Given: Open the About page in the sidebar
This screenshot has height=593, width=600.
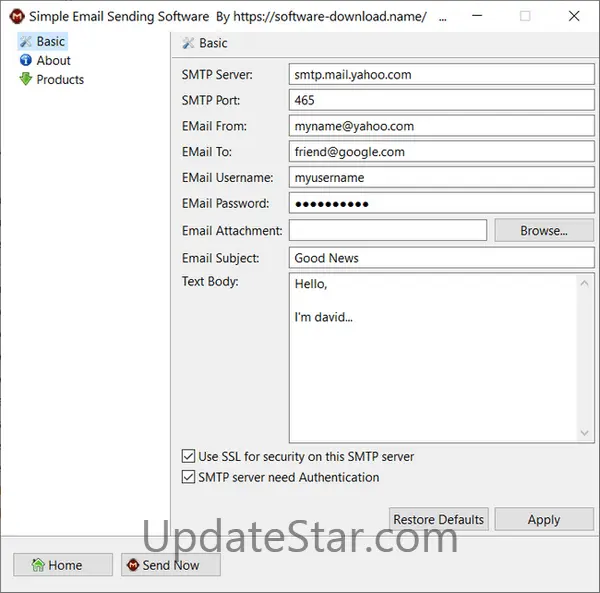Looking at the screenshot, I should (x=53, y=60).
